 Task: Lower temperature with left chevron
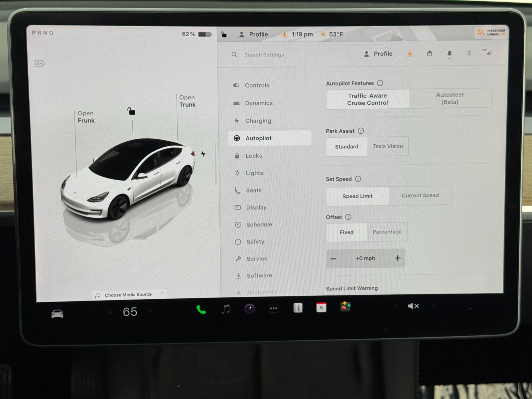pos(110,312)
